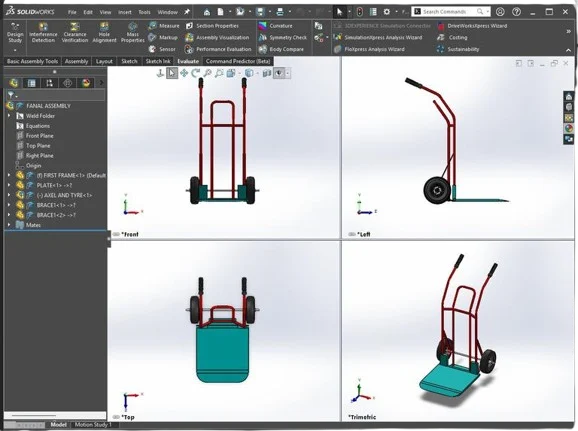Open Body Compare
The image size is (578, 431).
[x=281, y=49]
